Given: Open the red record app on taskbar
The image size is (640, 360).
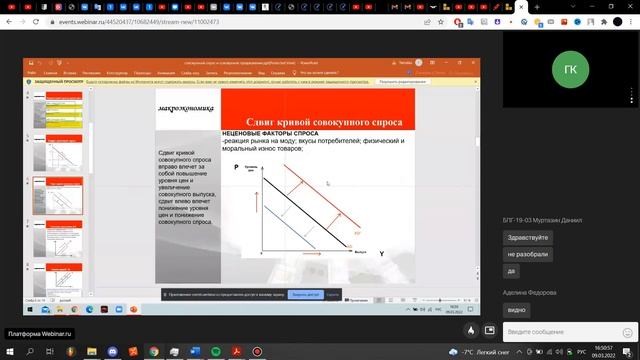Looking at the screenshot, I should coord(257,351).
